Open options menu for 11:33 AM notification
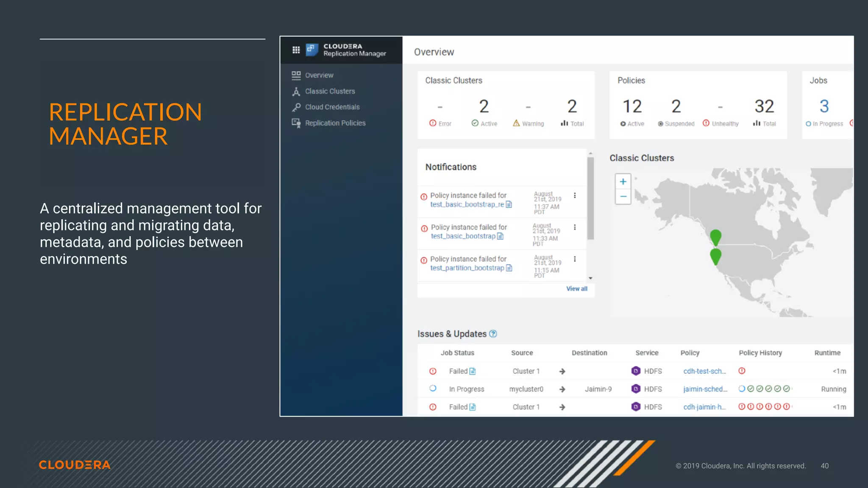The image size is (868, 488). (575, 227)
